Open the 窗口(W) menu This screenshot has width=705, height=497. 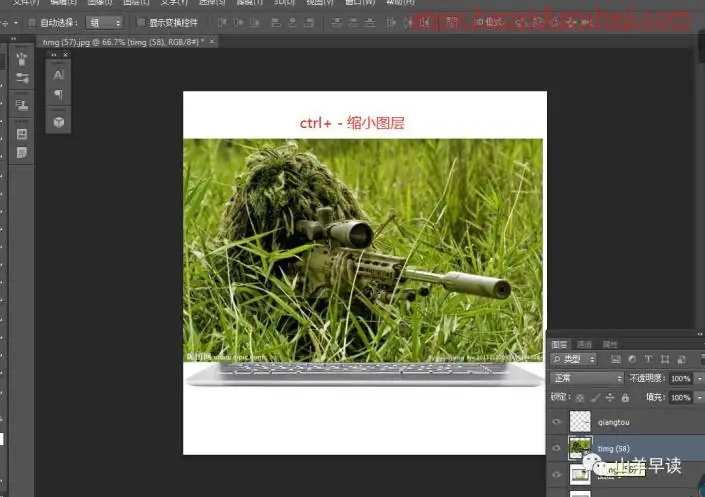pyautogui.click(x=360, y=3)
